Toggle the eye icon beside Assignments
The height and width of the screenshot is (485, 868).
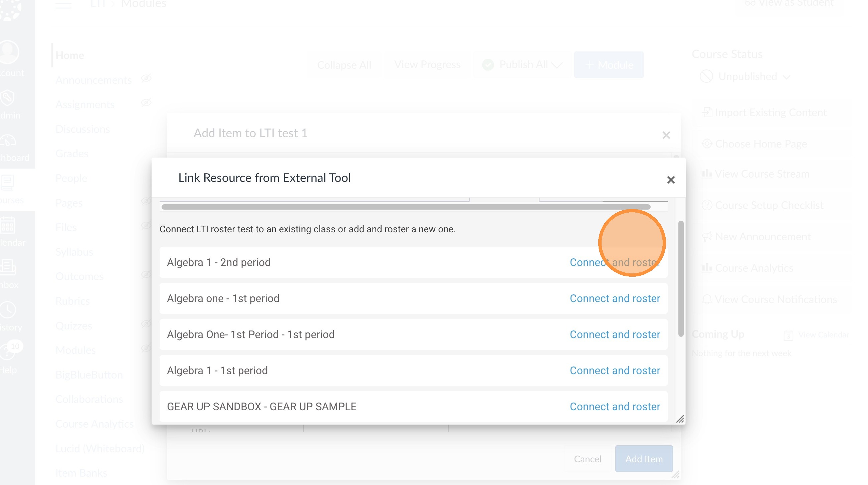point(146,103)
